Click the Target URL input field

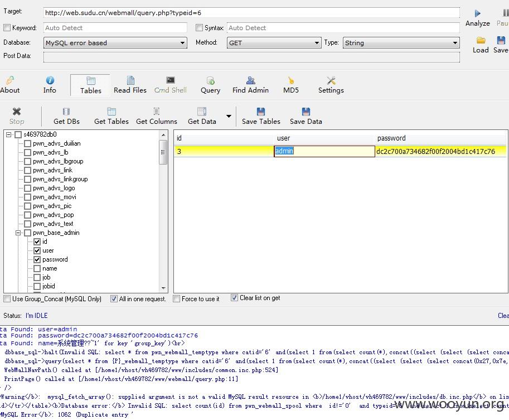click(251, 13)
